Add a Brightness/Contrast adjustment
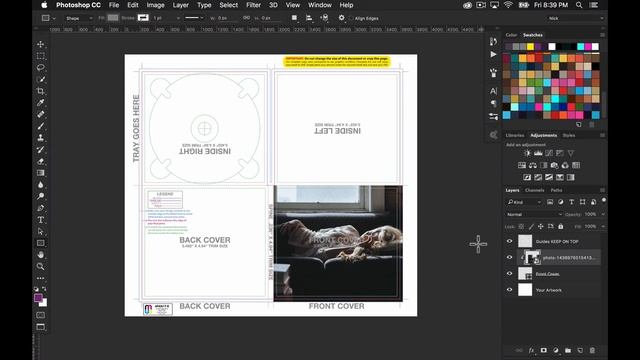Screen dimensions: 640x360 pos(527,153)
